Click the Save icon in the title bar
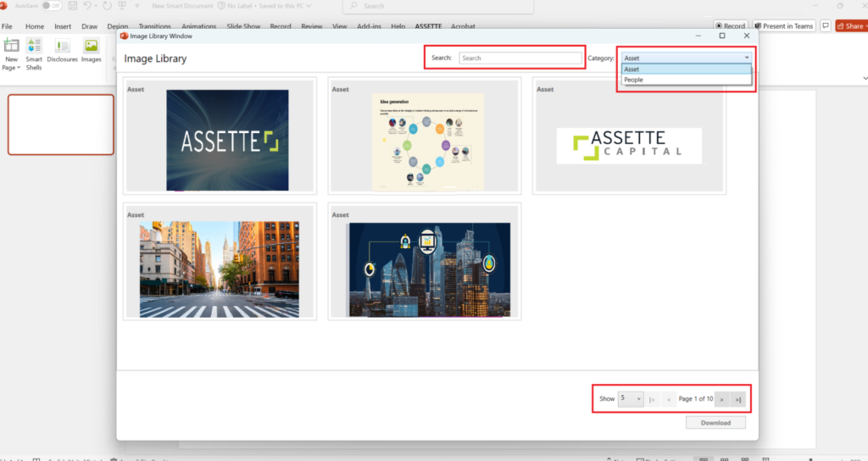Viewport: 868px width, 461px height. point(73,6)
